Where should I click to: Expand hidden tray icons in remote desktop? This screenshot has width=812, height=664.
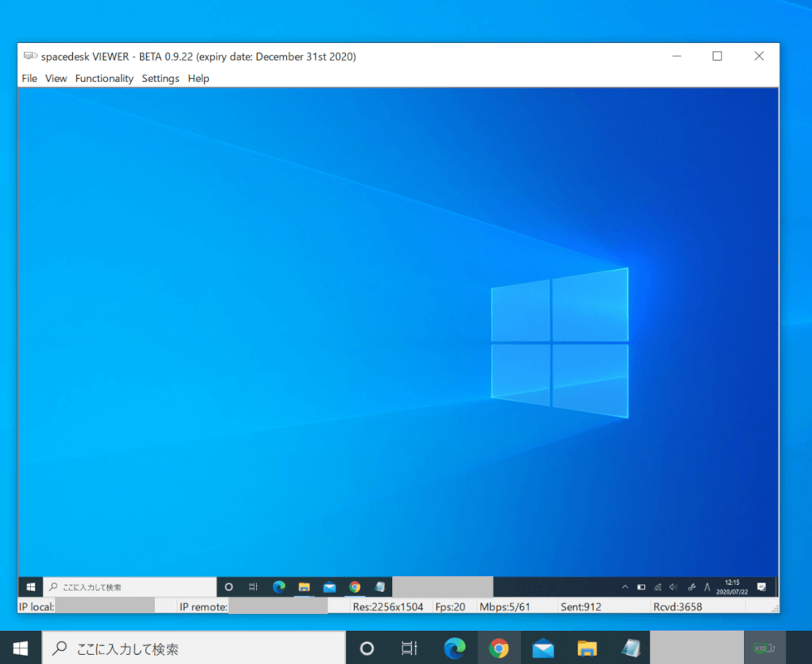tap(625, 587)
